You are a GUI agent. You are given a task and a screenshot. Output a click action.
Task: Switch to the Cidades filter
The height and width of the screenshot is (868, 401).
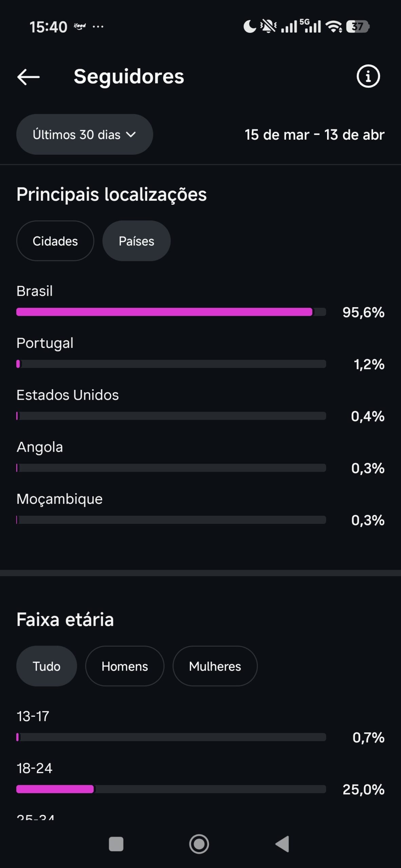tap(55, 241)
